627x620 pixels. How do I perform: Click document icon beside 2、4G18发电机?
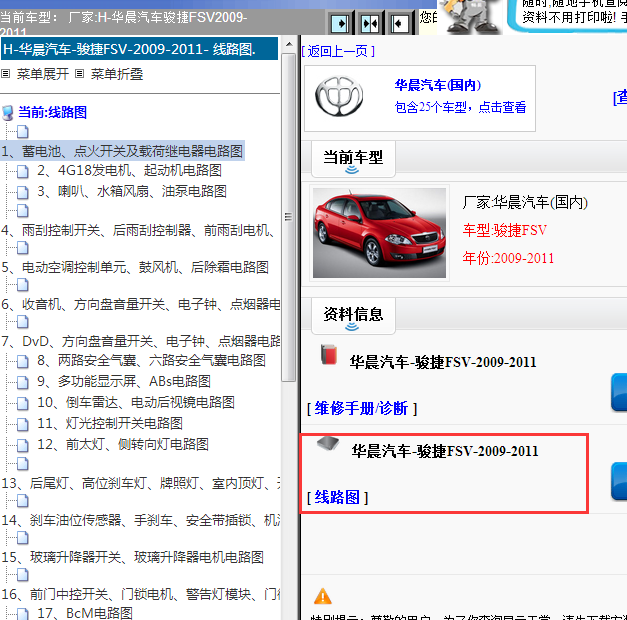point(23,171)
